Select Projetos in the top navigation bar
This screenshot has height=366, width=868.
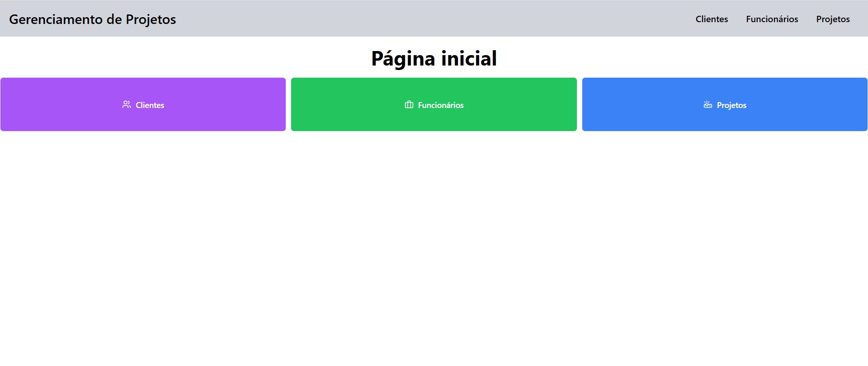833,19
